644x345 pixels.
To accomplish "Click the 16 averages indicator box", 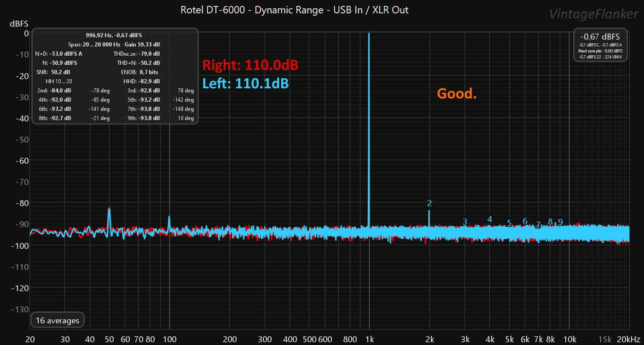I will pyautogui.click(x=58, y=321).
